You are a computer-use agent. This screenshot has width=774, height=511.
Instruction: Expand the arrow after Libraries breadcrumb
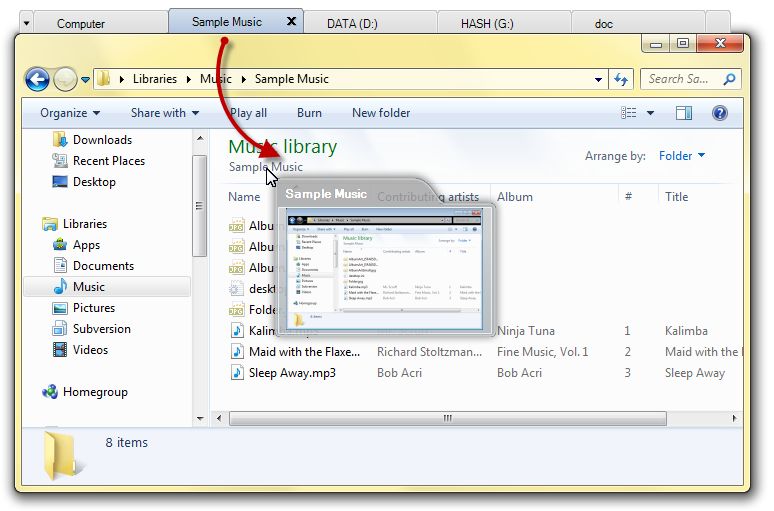tap(189, 79)
